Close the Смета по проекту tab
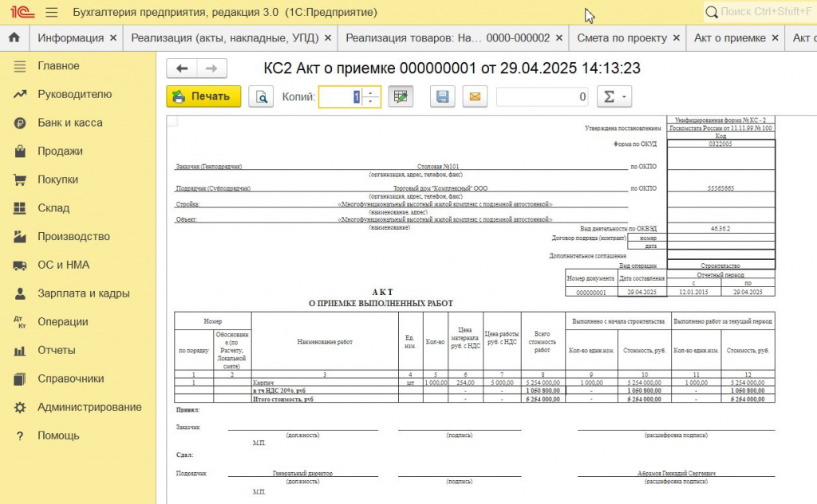 coord(677,38)
